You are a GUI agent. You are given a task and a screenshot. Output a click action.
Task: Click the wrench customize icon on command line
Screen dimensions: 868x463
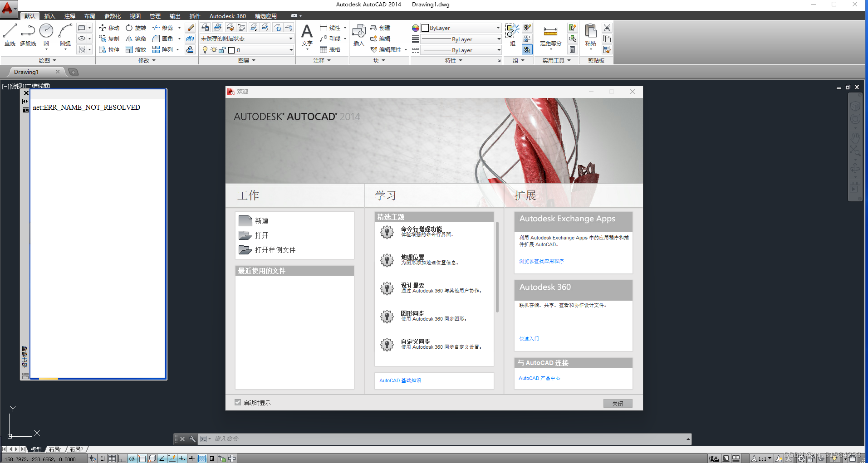pyautogui.click(x=192, y=439)
